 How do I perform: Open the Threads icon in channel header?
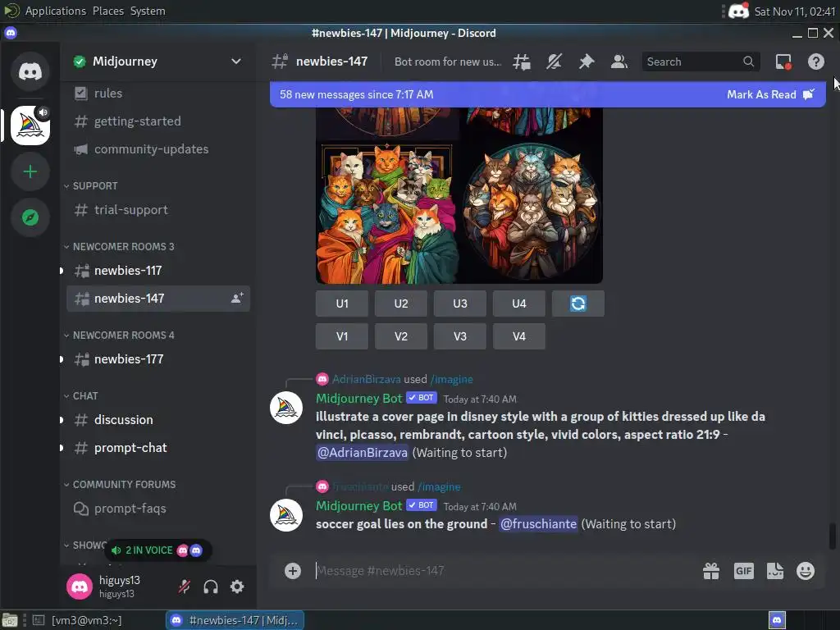click(x=521, y=62)
